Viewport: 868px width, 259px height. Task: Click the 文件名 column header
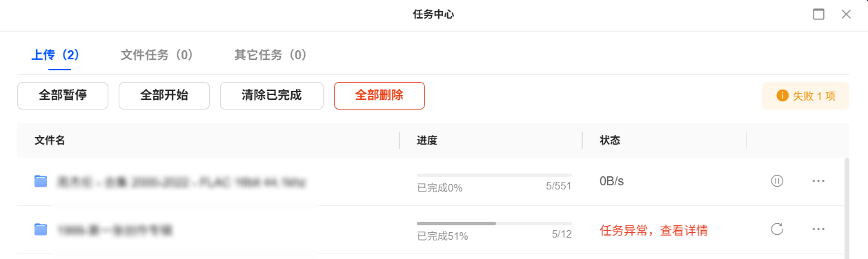pyautogui.click(x=50, y=141)
